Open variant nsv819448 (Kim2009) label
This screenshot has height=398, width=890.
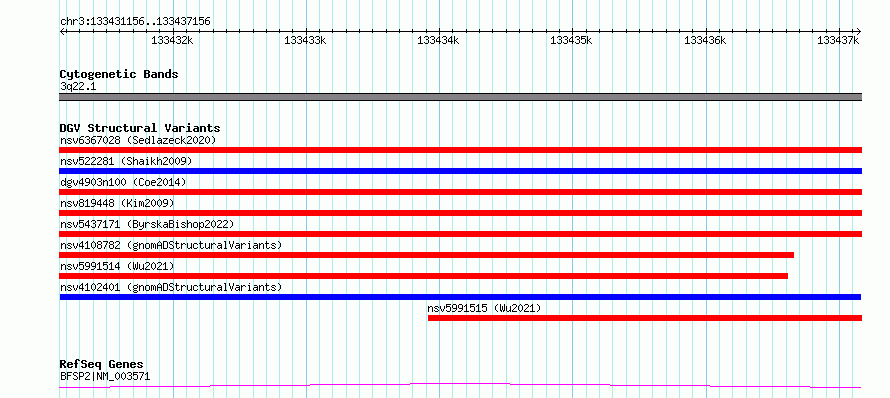click(117, 203)
